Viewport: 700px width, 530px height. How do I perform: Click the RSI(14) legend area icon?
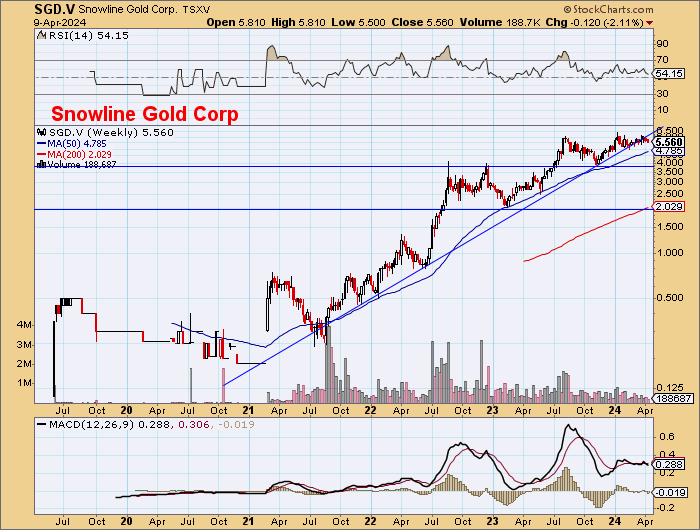tap(42, 35)
